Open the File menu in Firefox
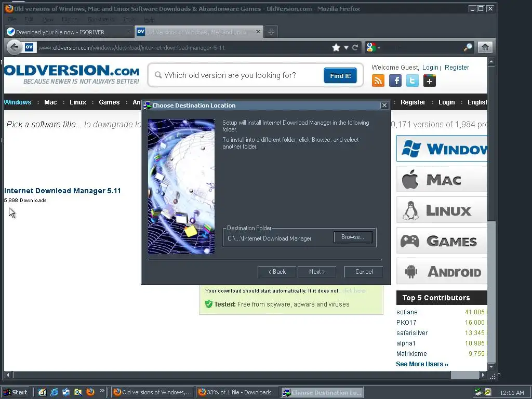Screen dimensions: 532x399 (x=12, y=19)
